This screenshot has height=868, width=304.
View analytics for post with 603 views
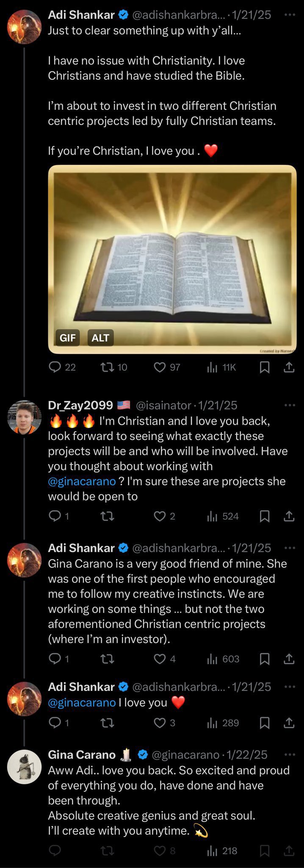223,659
